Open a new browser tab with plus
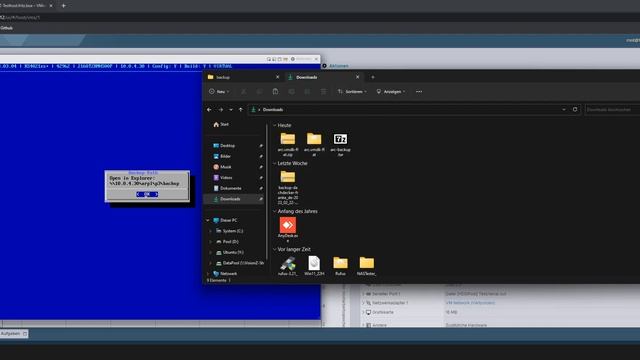 (x=63, y=6)
